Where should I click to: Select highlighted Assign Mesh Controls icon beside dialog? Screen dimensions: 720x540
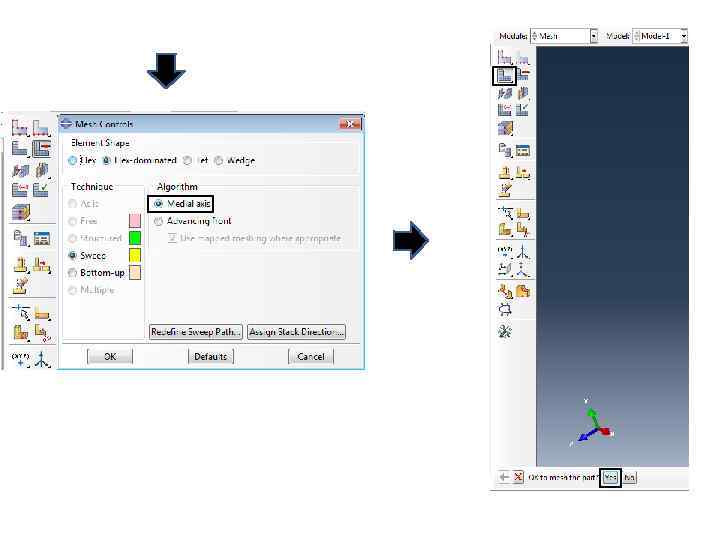pyautogui.click(x=41, y=148)
